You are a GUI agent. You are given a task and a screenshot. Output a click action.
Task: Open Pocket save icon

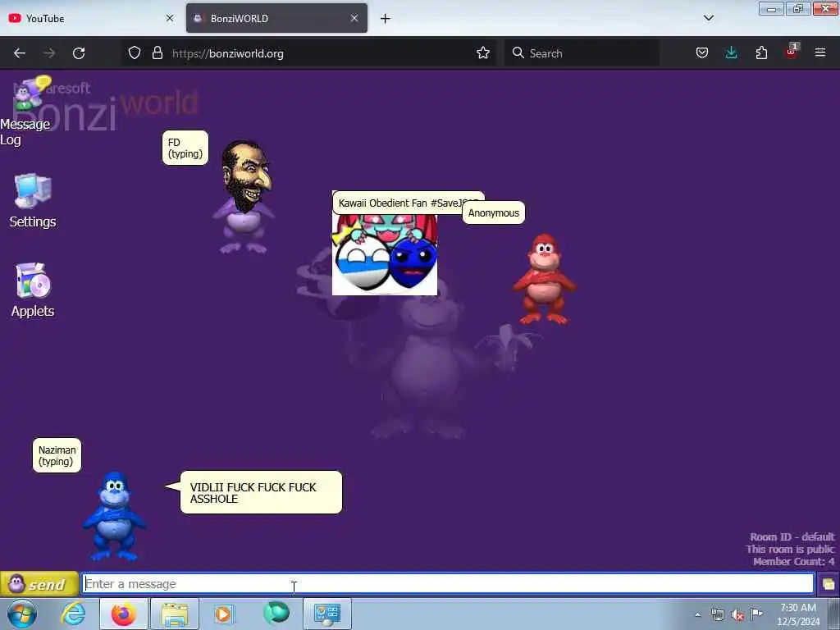pos(702,53)
